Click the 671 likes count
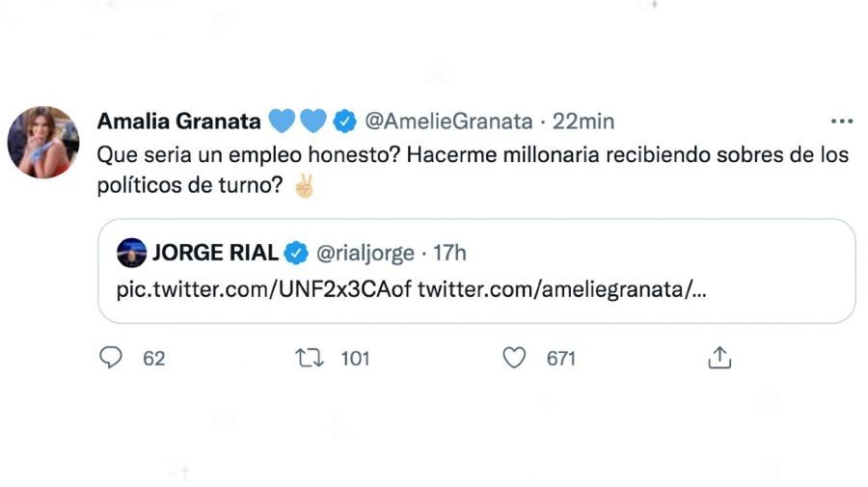This screenshot has height=487, width=868. 560,358
